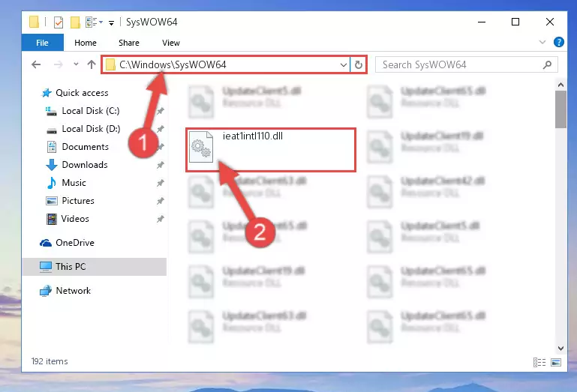The height and width of the screenshot is (392, 577).
Task: Click the New folder quick access icon
Action: 75,22
